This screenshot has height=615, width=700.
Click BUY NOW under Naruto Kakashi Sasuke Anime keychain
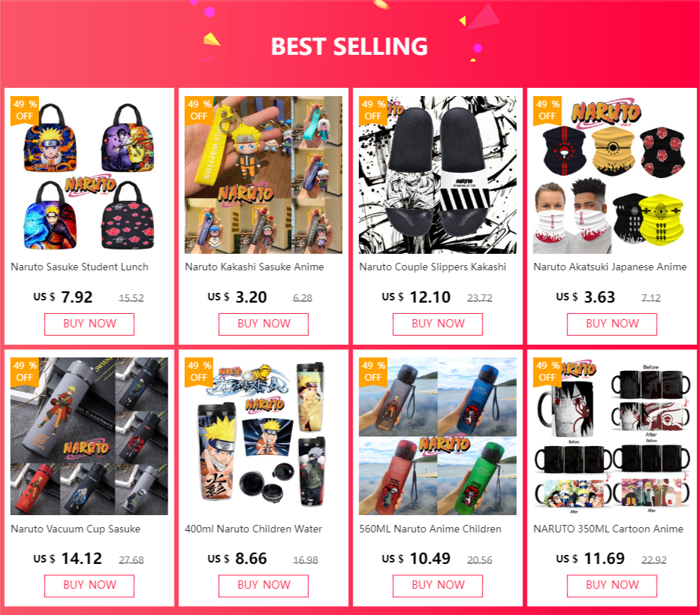tap(264, 324)
